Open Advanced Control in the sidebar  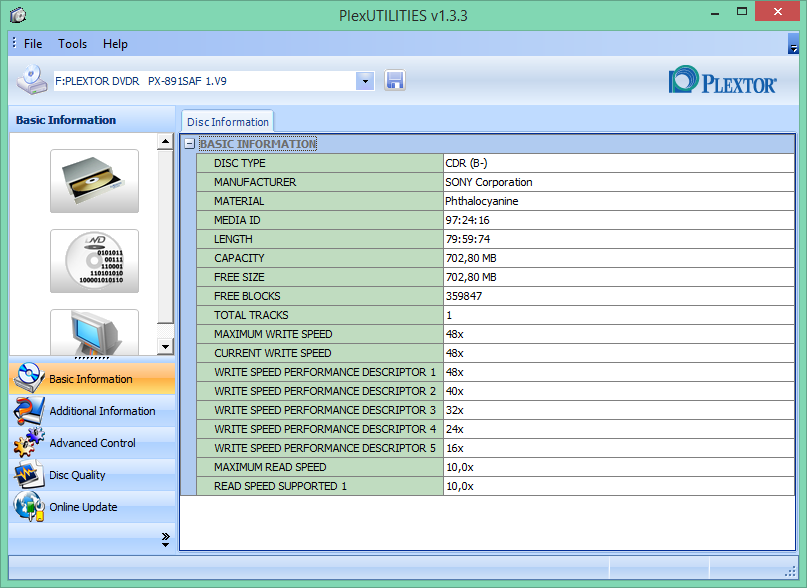[92, 443]
